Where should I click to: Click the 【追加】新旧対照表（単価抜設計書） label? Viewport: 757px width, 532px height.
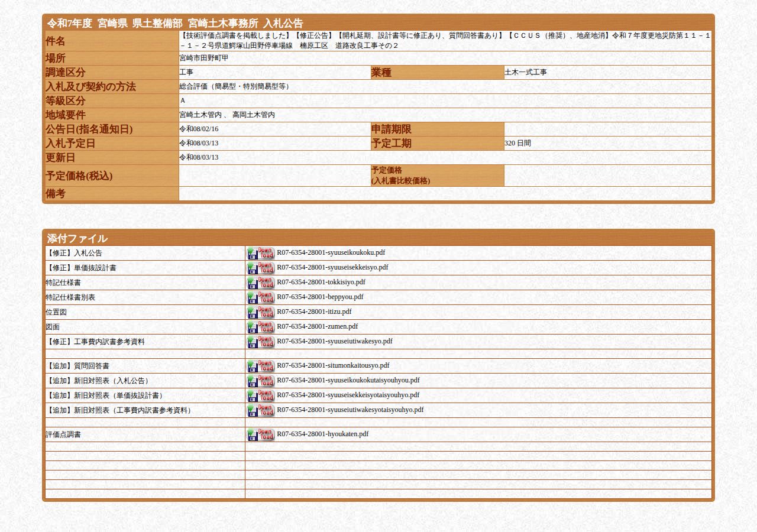point(106,395)
